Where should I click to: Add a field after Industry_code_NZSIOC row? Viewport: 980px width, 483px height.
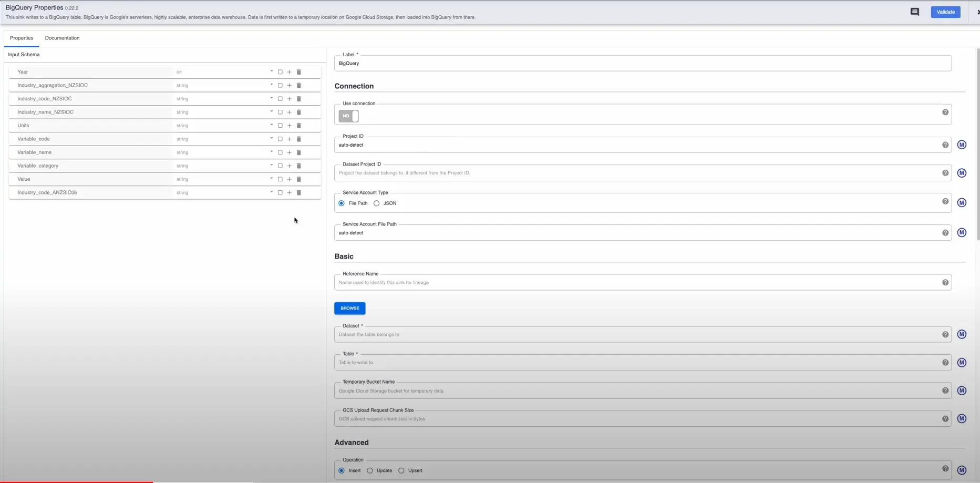290,99
